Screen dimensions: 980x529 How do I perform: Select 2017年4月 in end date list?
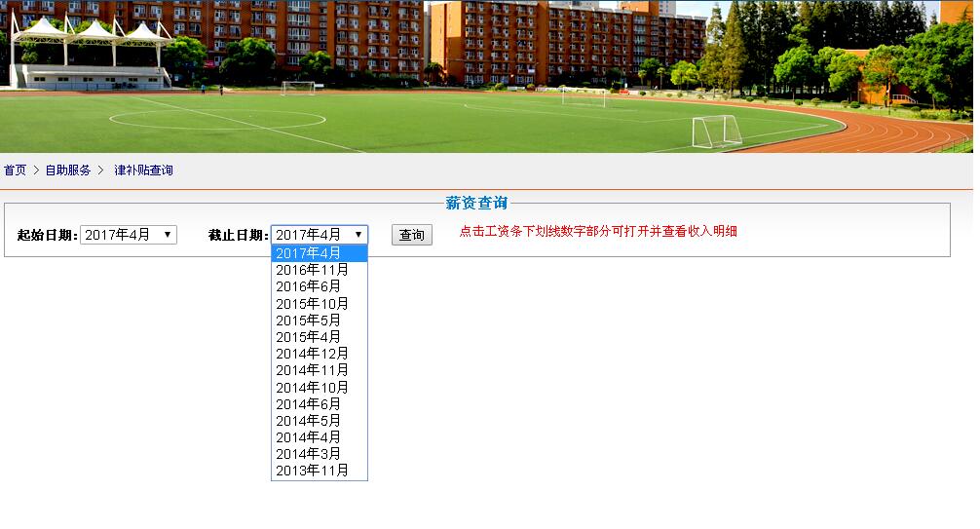point(320,253)
